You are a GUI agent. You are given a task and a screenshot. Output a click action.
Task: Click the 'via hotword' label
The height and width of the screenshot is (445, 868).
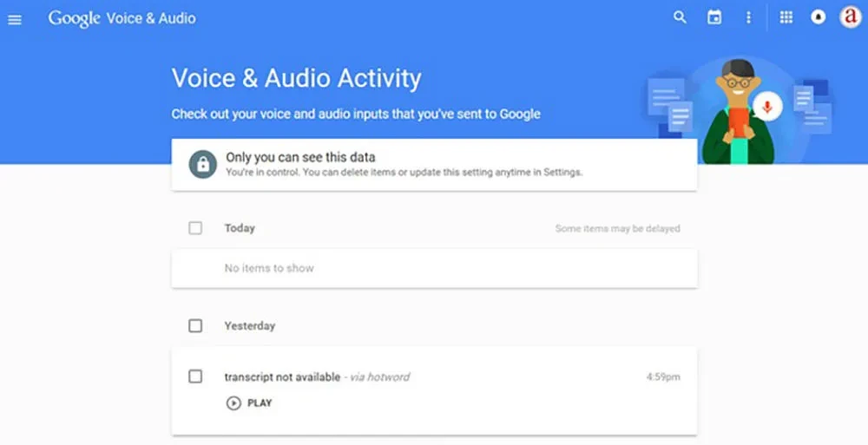pyautogui.click(x=380, y=377)
